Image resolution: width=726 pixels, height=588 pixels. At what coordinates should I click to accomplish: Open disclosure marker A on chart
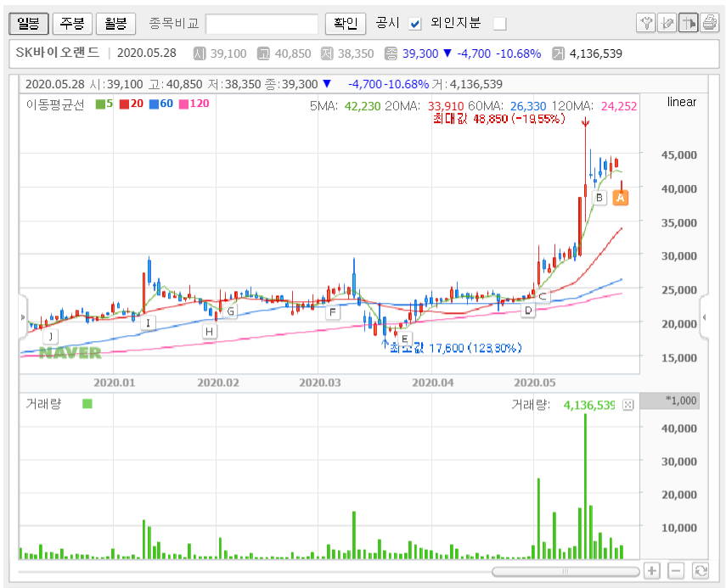tap(621, 198)
